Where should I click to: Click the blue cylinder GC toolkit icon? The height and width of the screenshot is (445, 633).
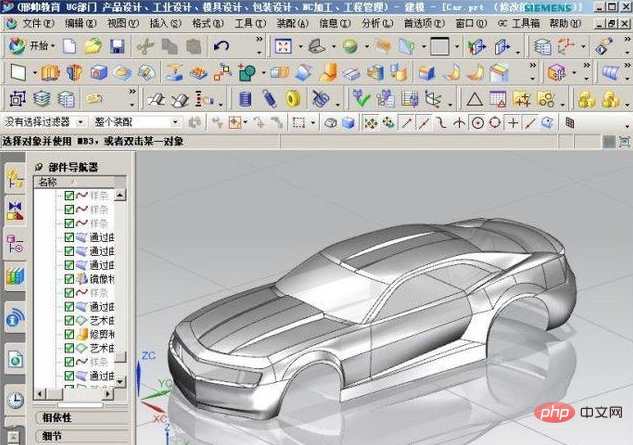(x=245, y=99)
